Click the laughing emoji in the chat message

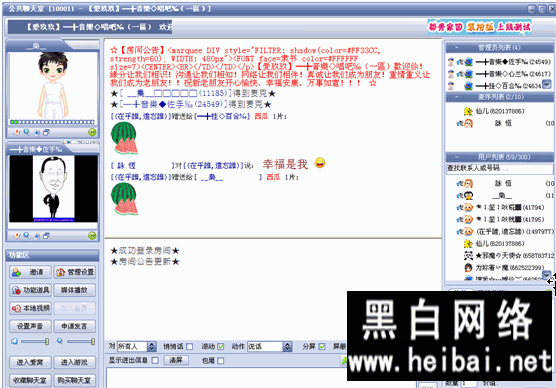click(320, 163)
